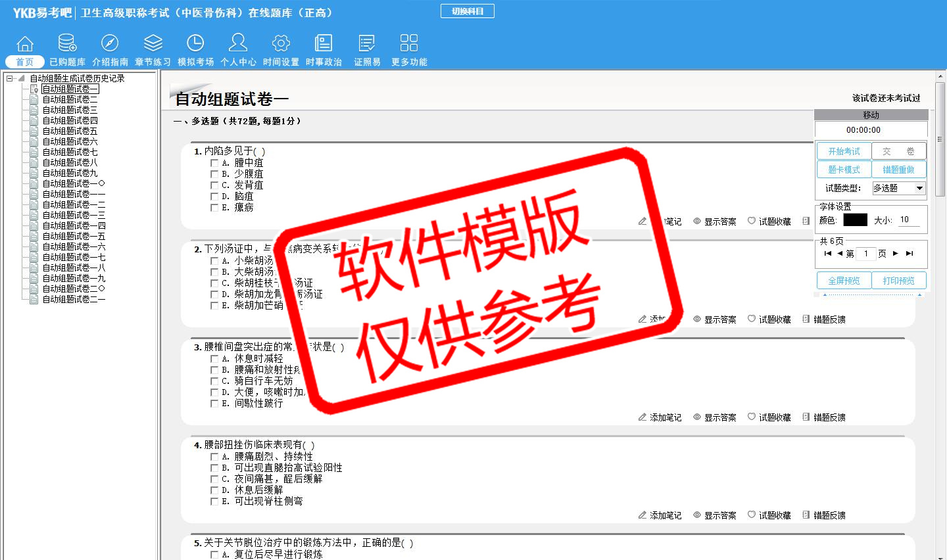Image resolution: width=947 pixels, height=560 pixels.
Task: Click the 切换科目 button
Action: tap(468, 11)
